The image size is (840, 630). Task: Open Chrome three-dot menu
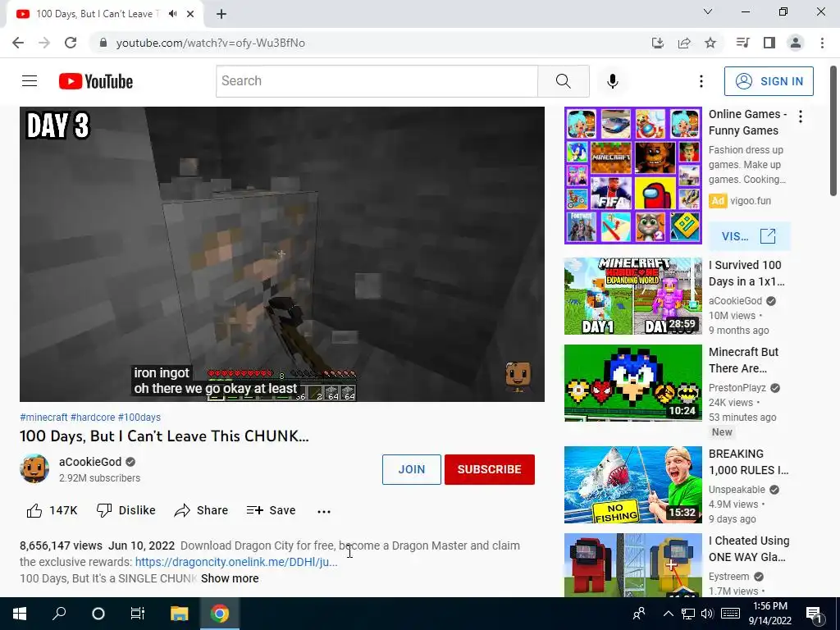tap(822, 43)
